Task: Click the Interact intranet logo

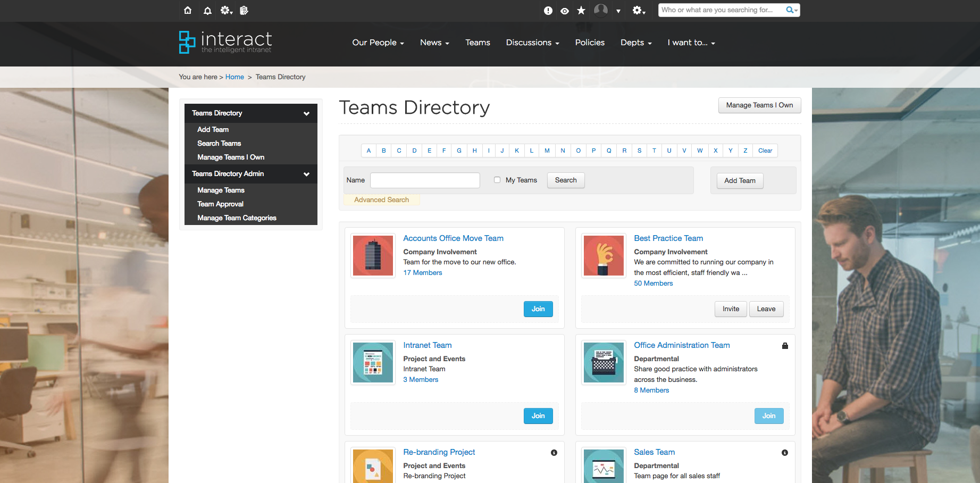Action: 225,42
